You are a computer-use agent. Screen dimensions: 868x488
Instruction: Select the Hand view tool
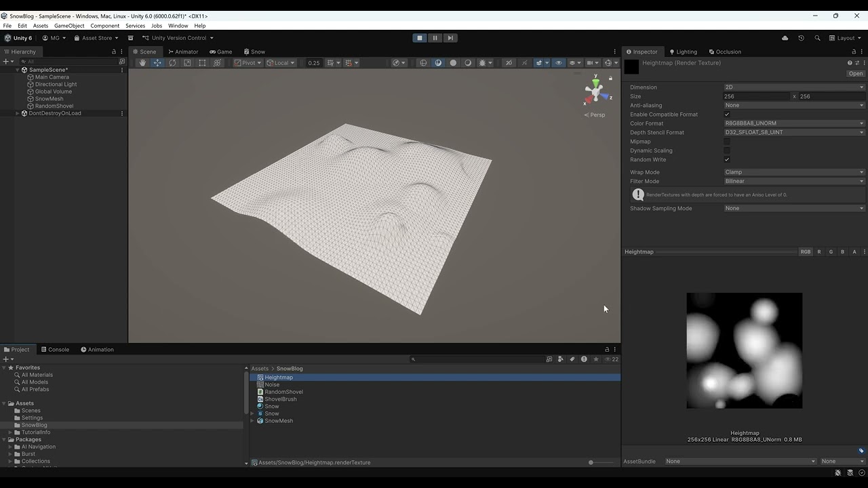(x=142, y=63)
